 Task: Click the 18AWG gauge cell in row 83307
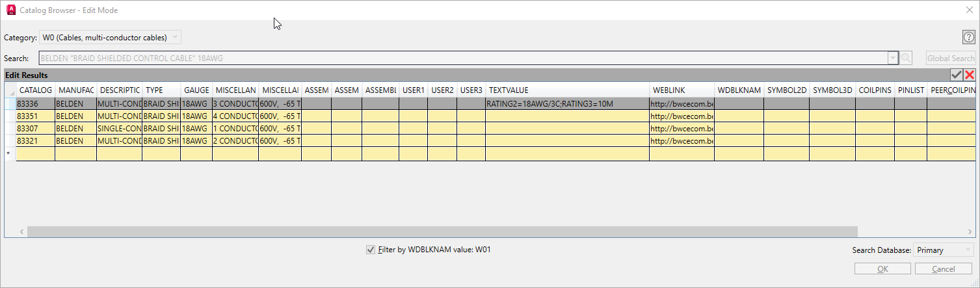196,128
